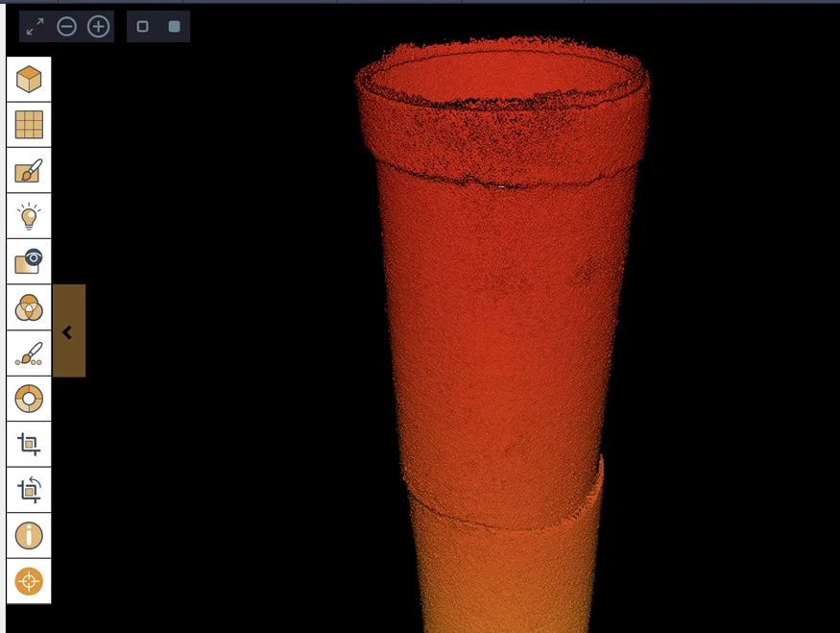Toggle the eye visibility tool
This screenshot has width=840, height=633.
coord(29,261)
